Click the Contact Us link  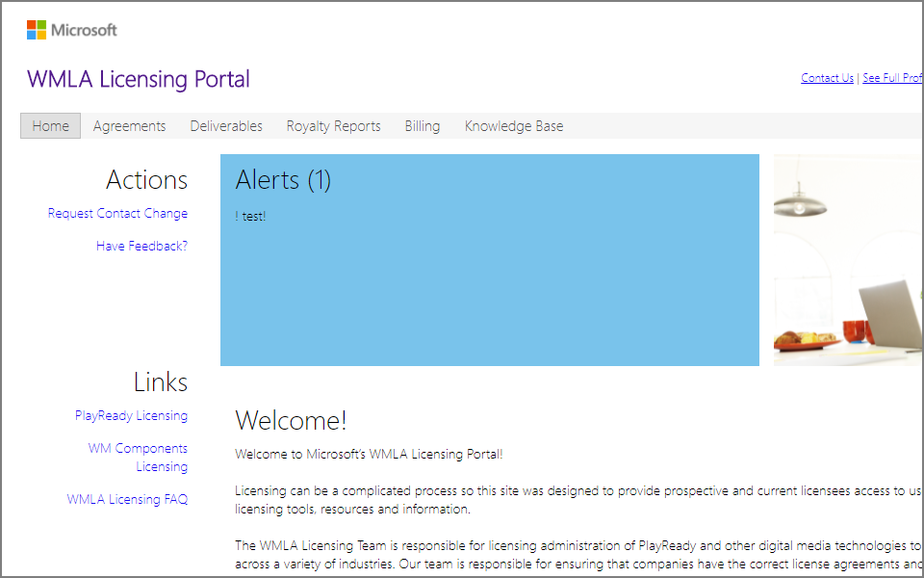click(828, 78)
